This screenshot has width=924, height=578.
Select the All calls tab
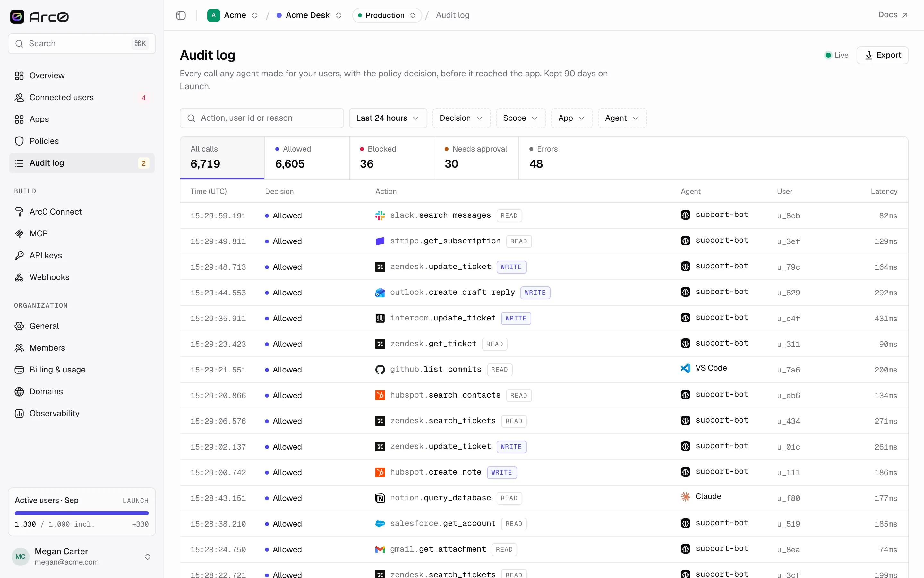pos(222,158)
